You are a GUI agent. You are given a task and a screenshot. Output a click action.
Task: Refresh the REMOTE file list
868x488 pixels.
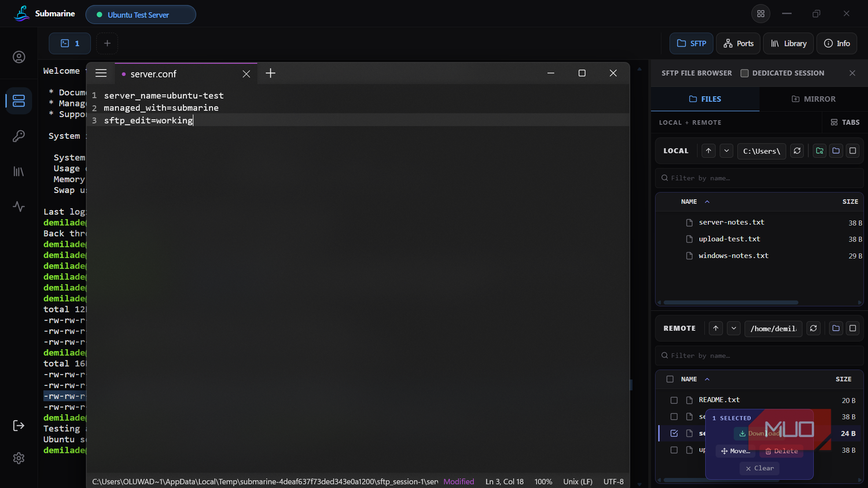(813, 328)
